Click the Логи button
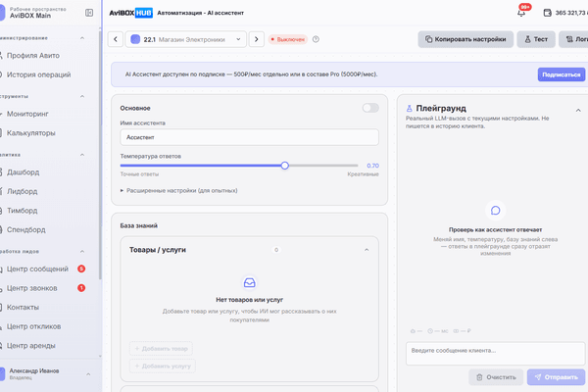The width and height of the screenshot is (588, 392). point(573,39)
